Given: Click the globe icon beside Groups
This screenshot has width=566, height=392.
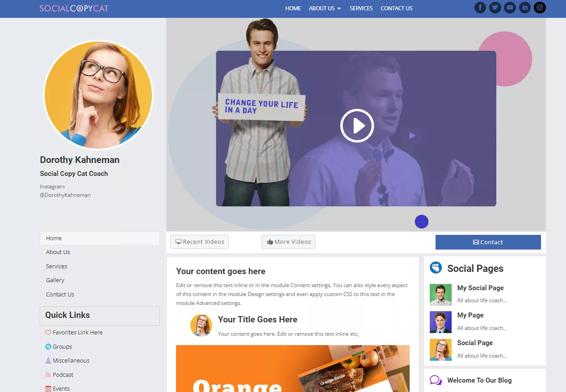Looking at the screenshot, I should click(48, 346).
